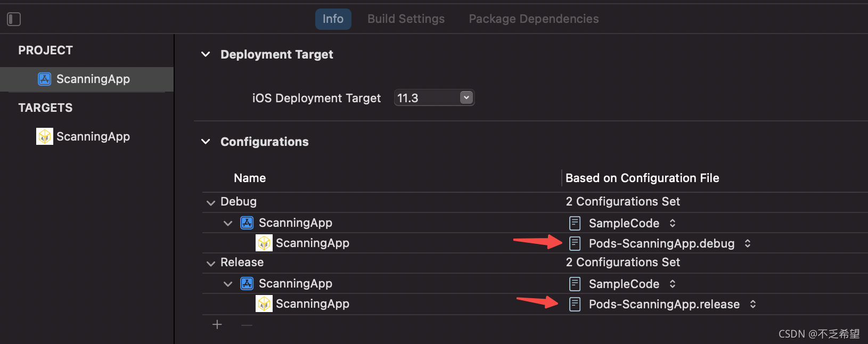Image resolution: width=868 pixels, height=344 pixels.
Task: Click the Pods-ScanningApp.release file icon
Action: [x=575, y=305]
